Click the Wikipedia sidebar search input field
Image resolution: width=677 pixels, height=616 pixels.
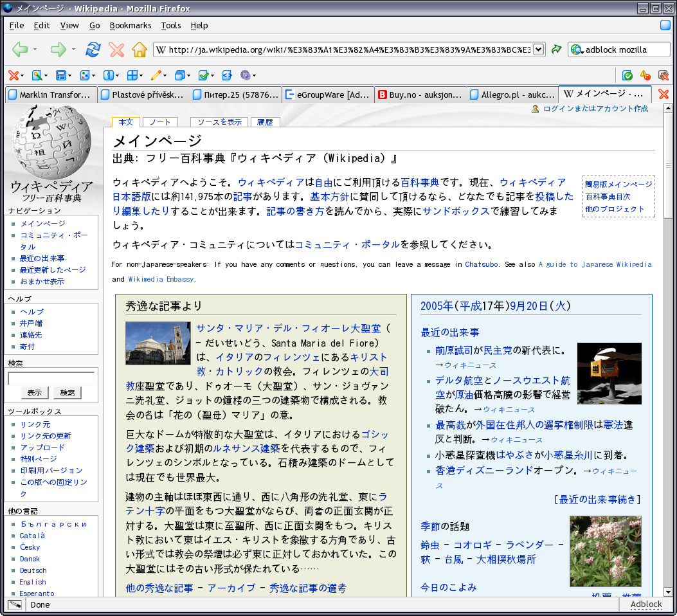tap(51, 378)
